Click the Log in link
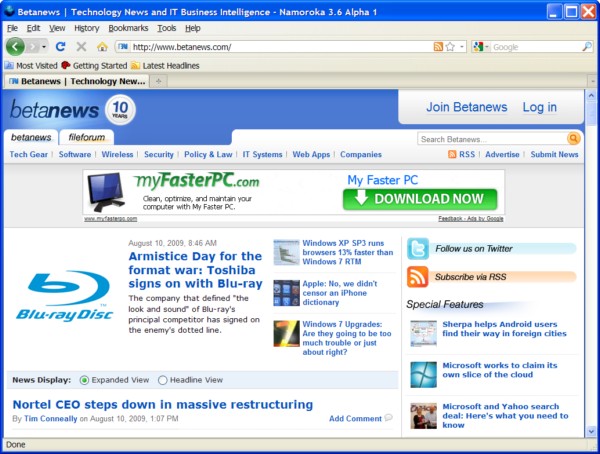Viewport: 600px width, 454px height. point(540,107)
